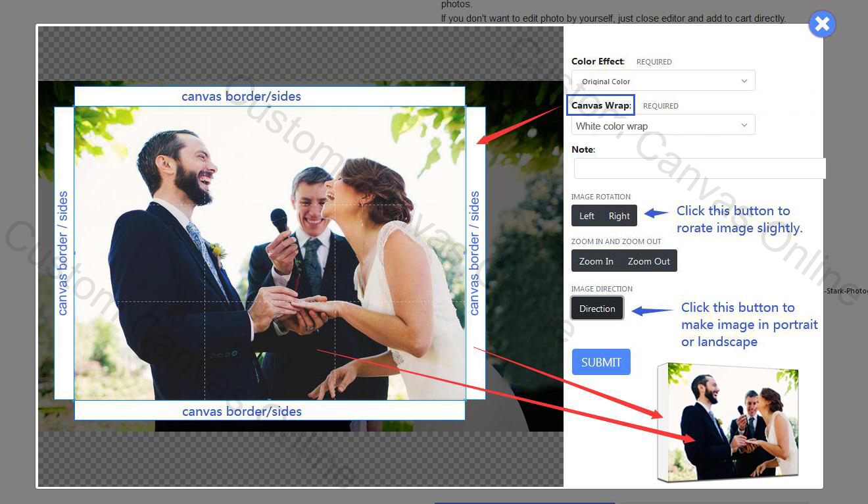The image size is (868, 504).
Task: Click the wedding photo in crop area
Action: 270,253
